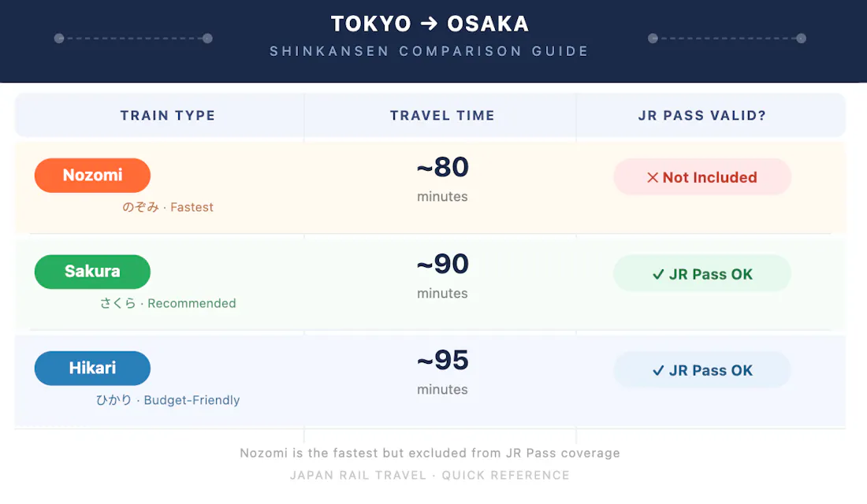Click the ひかり · Budget-Friendly label

click(168, 400)
